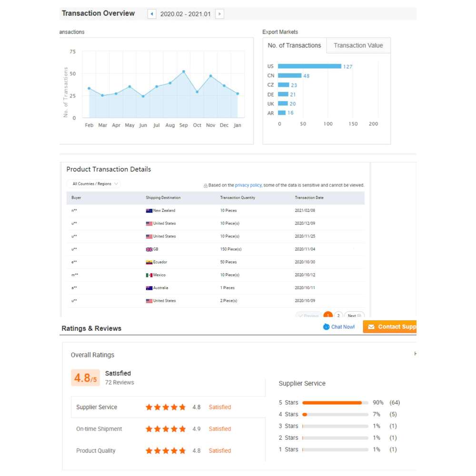Screen dimensions: 476x476
Task: Click the previous period arrow beside the date range
Action: click(x=152, y=14)
